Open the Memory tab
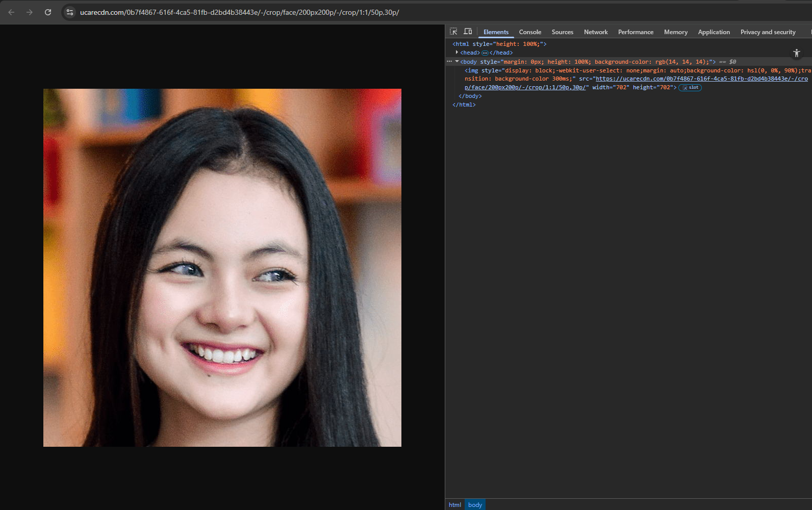The height and width of the screenshot is (510, 812). (x=675, y=32)
